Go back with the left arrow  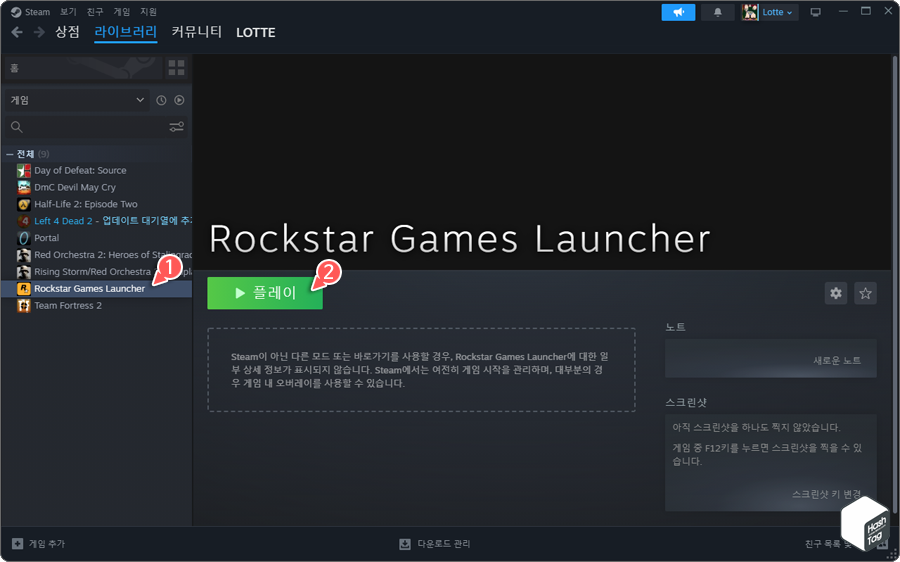point(17,32)
